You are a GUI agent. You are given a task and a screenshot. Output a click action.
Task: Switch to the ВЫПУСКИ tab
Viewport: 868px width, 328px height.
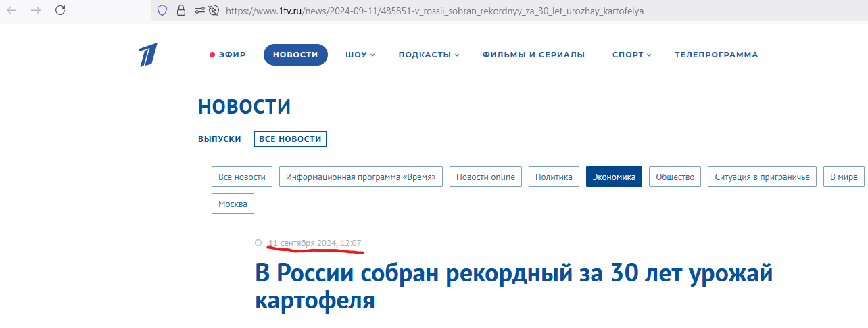click(x=220, y=139)
